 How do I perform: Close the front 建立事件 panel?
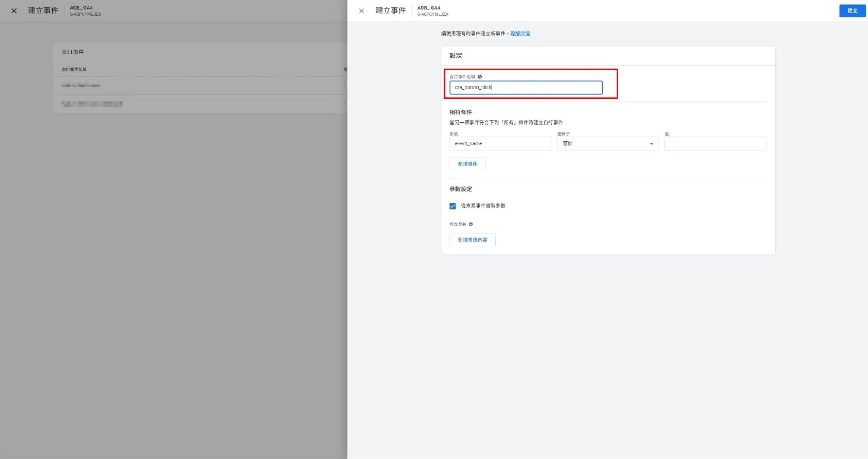361,11
